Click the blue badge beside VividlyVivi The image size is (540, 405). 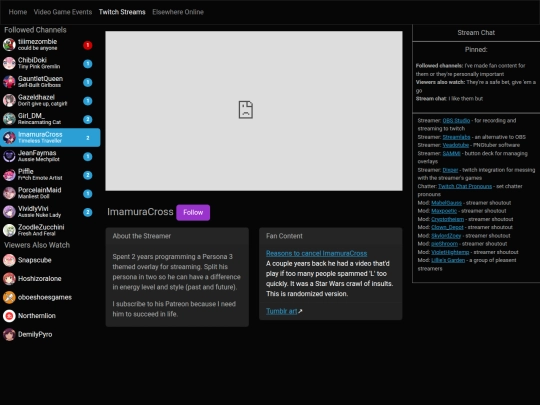87,212
